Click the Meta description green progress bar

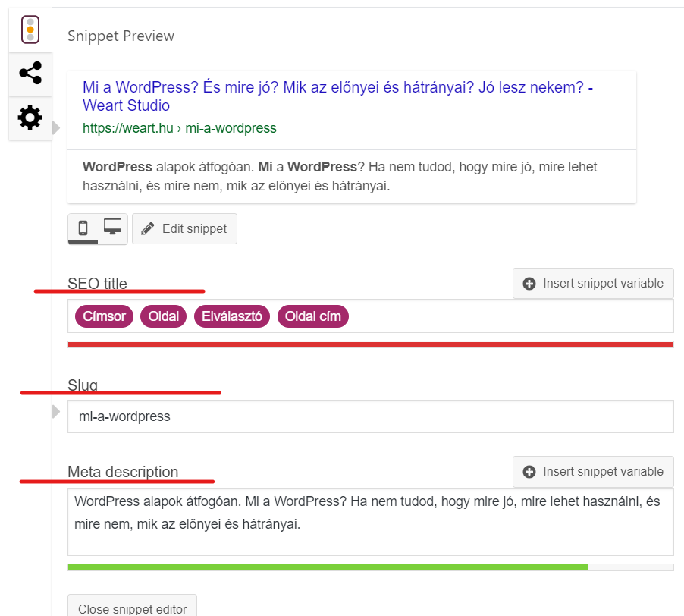[x=328, y=567]
